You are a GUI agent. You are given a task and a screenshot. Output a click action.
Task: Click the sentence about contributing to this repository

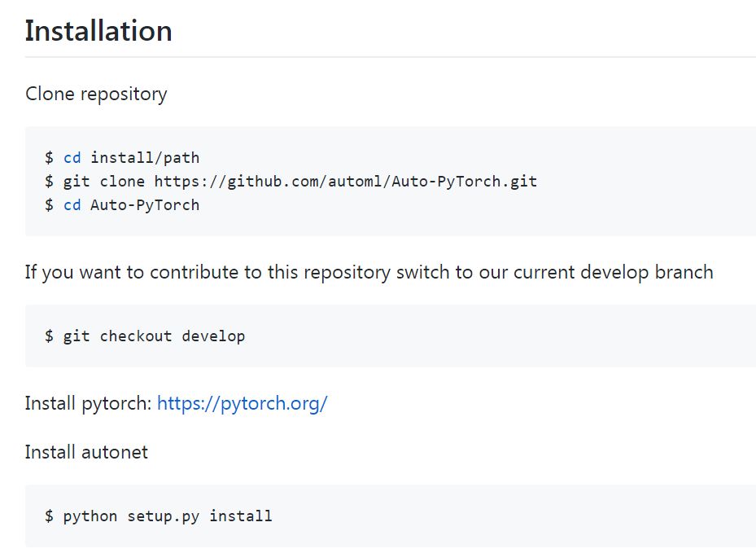click(x=369, y=271)
